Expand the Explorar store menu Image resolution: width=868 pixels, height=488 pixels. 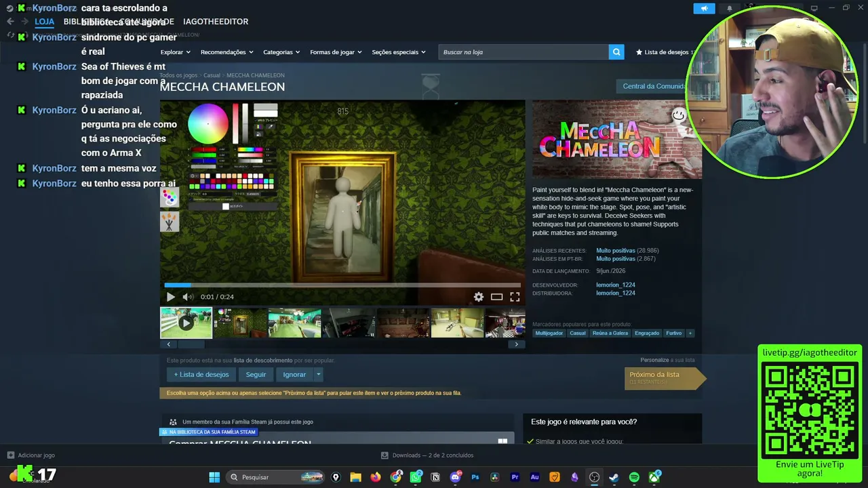click(x=175, y=52)
